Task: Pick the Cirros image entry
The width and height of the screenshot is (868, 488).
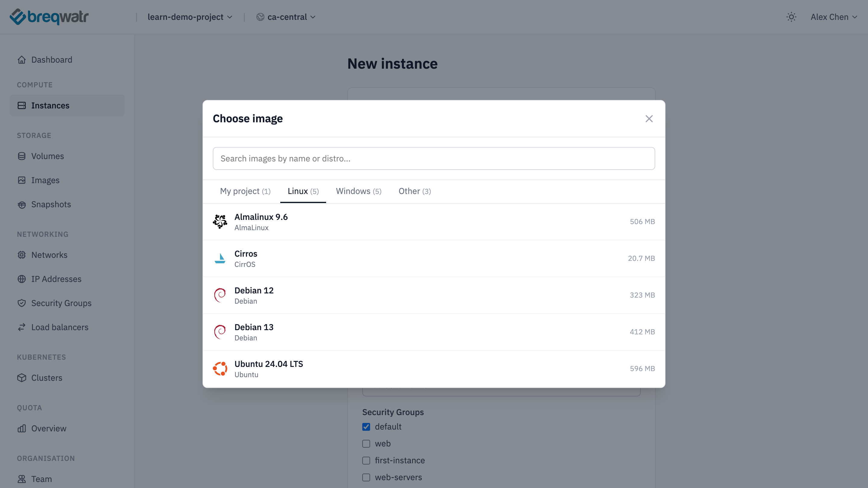Action: [434, 258]
